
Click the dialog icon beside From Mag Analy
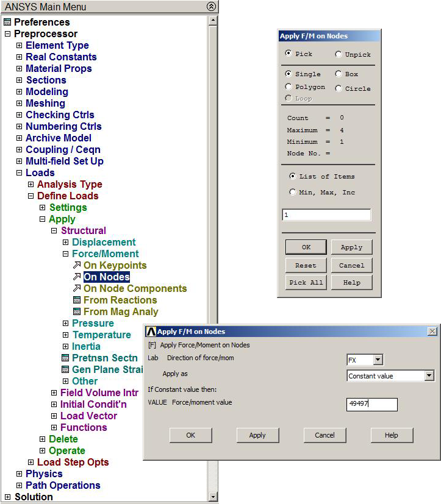click(x=77, y=312)
